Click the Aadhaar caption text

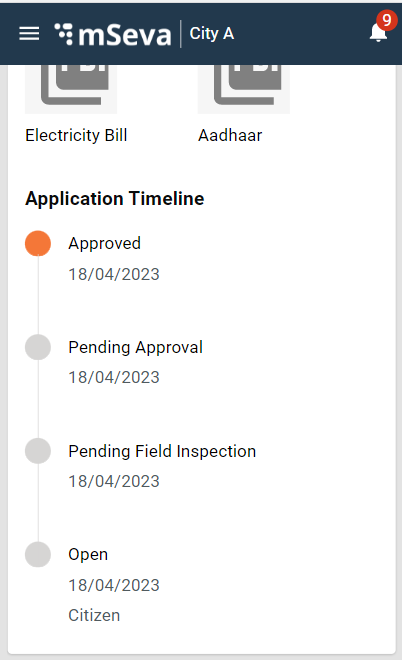[x=230, y=136]
